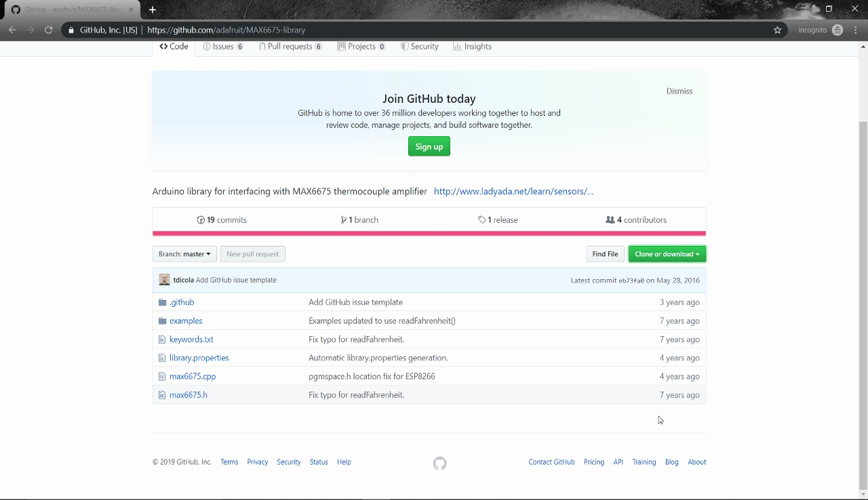Viewport: 868px width, 500px height.
Task: Click the footer Terms link
Action: 229,462
